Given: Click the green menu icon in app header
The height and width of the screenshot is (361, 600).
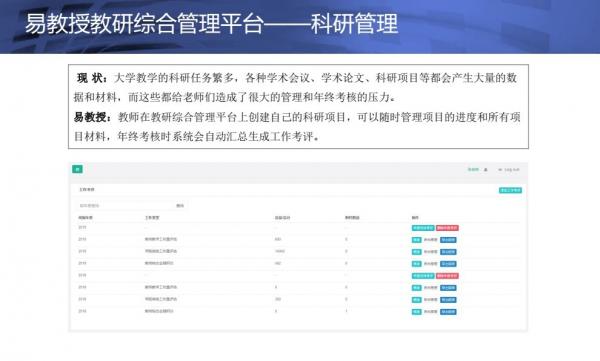Looking at the screenshot, I should (x=77, y=169).
